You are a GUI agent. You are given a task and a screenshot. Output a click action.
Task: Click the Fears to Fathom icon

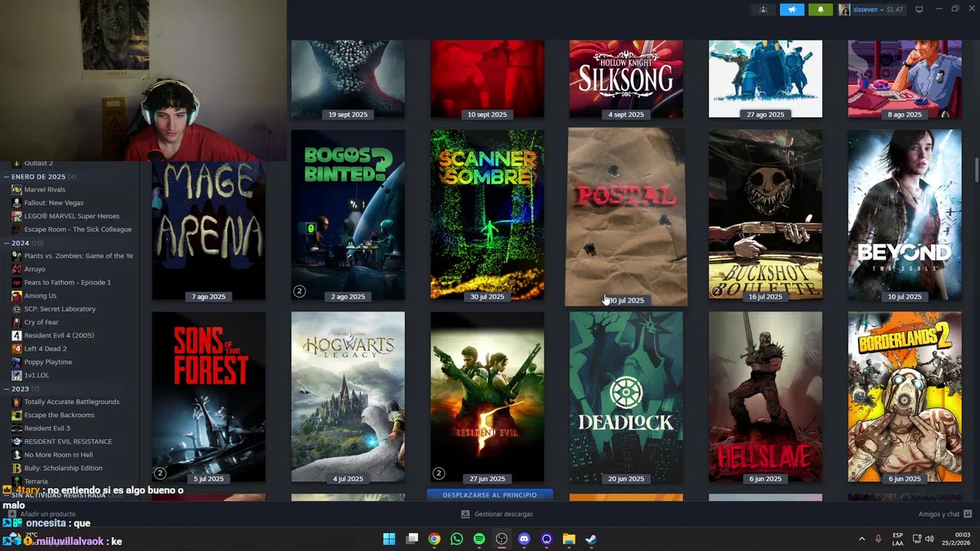(17, 282)
